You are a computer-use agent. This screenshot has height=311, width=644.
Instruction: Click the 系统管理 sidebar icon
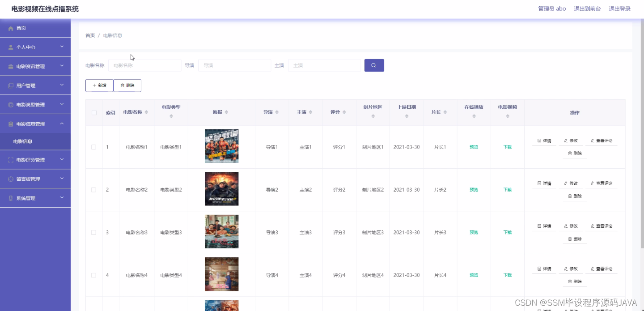[10, 197]
